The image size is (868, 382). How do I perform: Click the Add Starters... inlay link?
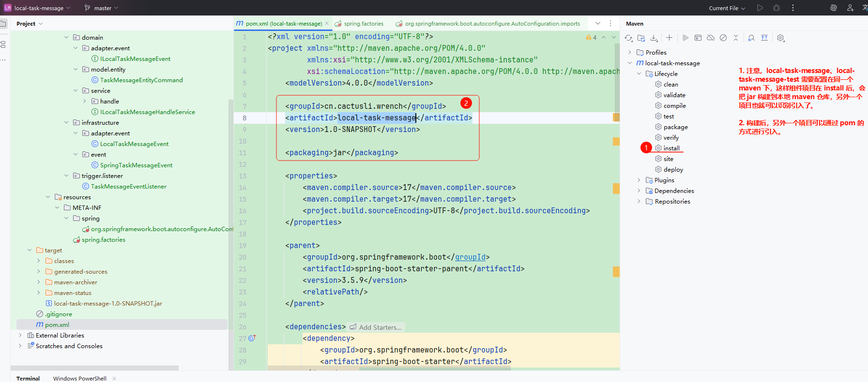click(380, 327)
